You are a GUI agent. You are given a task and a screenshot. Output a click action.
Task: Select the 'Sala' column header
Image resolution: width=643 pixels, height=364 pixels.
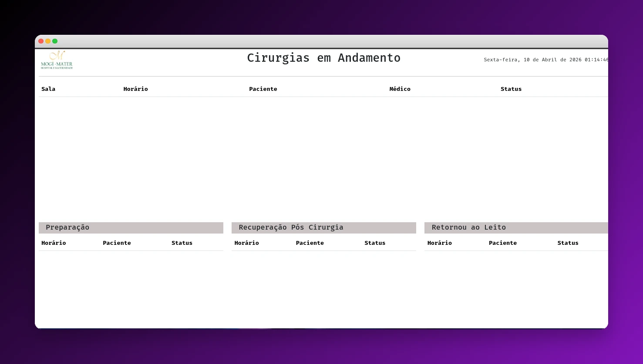tap(48, 89)
